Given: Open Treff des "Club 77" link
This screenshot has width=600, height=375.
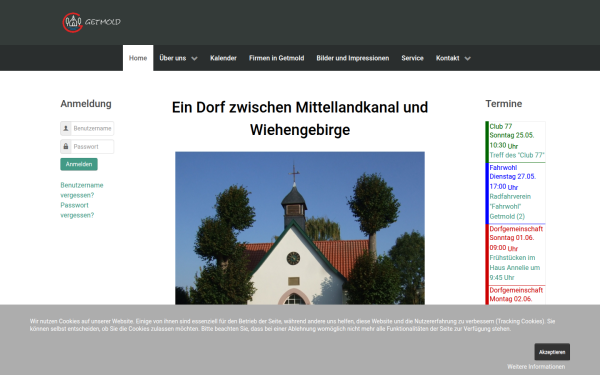Looking at the screenshot, I should (517, 155).
